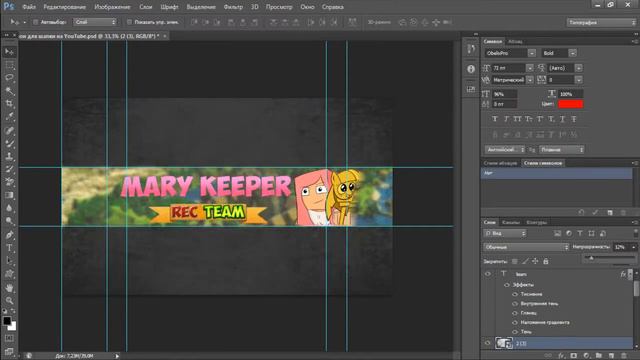The height and width of the screenshot is (360, 640).
Task: Create a new group with the folder icon
Action: click(599, 356)
